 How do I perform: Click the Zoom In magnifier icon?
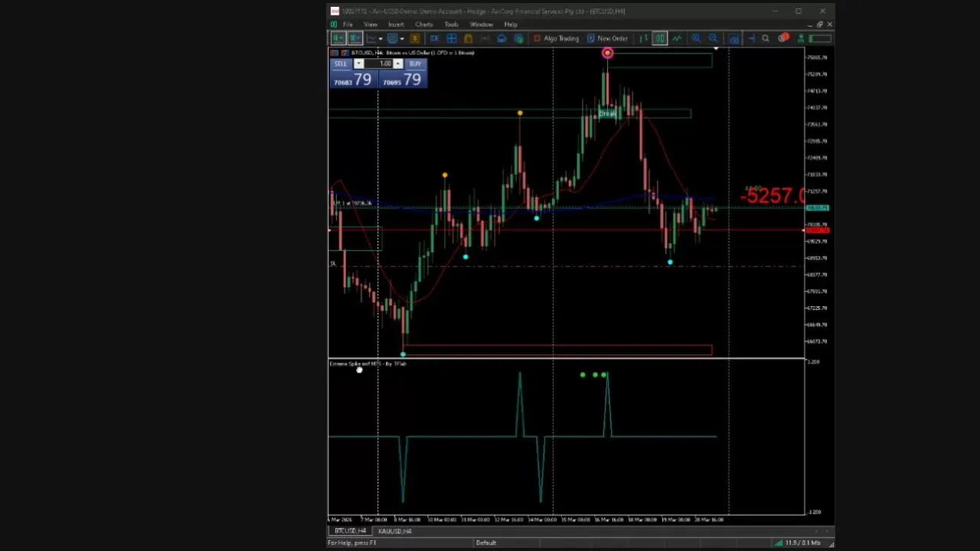pos(696,38)
